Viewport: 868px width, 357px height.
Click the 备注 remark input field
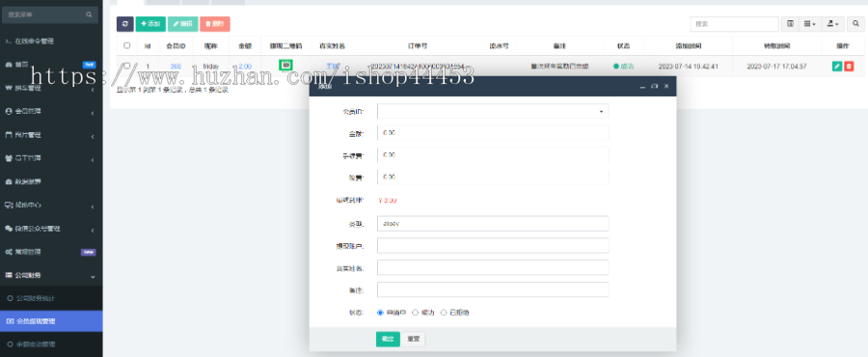click(493, 289)
